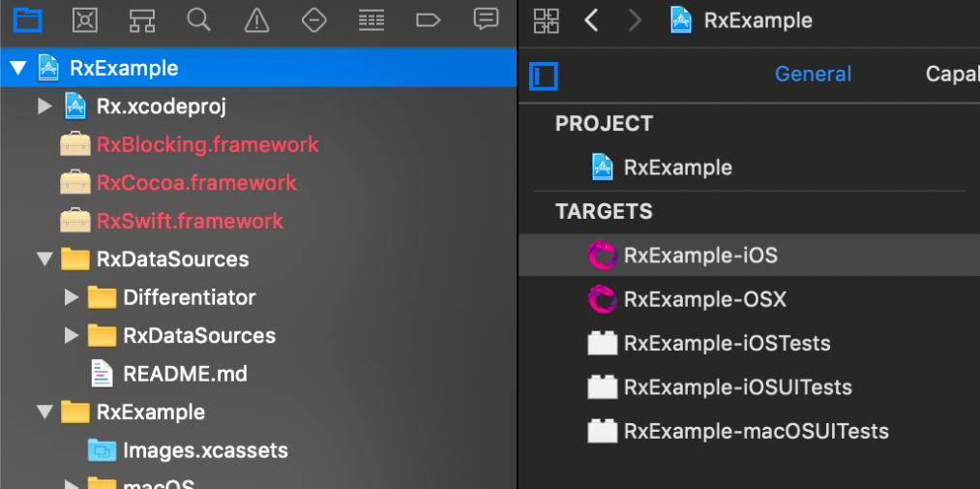Click the RxSwift.framework toolbox icon

pyautogui.click(x=75, y=221)
